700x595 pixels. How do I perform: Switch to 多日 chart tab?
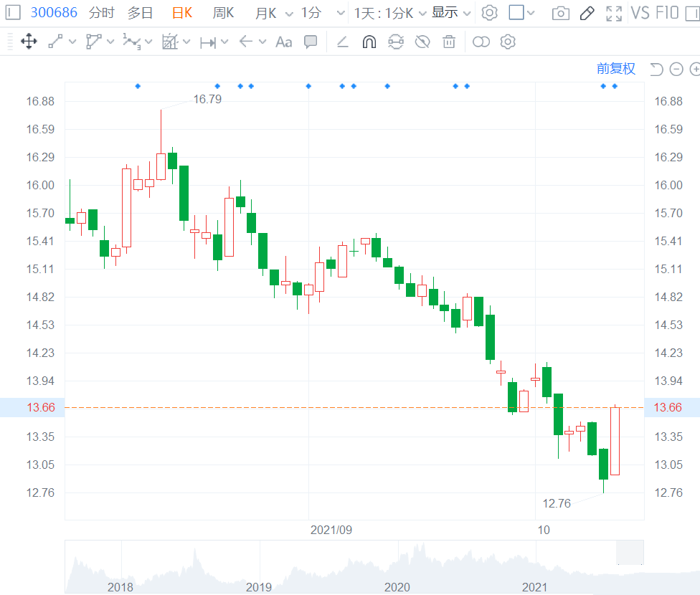(140, 13)
